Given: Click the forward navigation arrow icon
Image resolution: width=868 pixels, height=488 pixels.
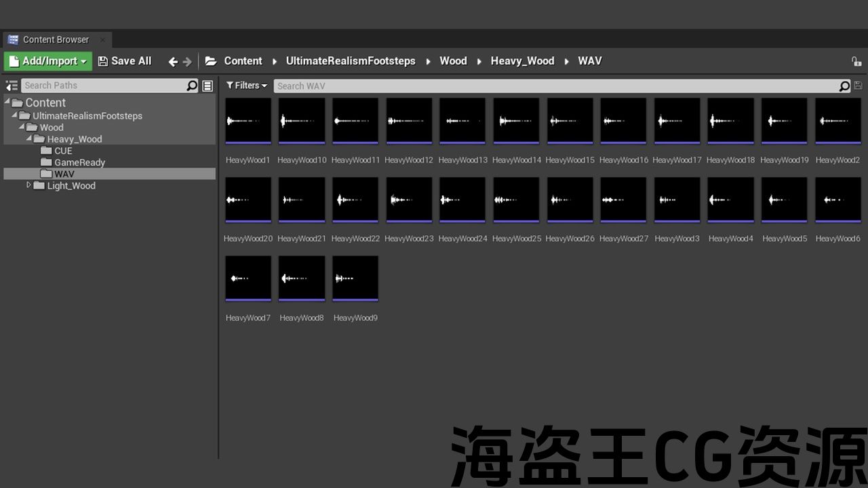Looking at the screenshot, I should (x=187, y=62).
